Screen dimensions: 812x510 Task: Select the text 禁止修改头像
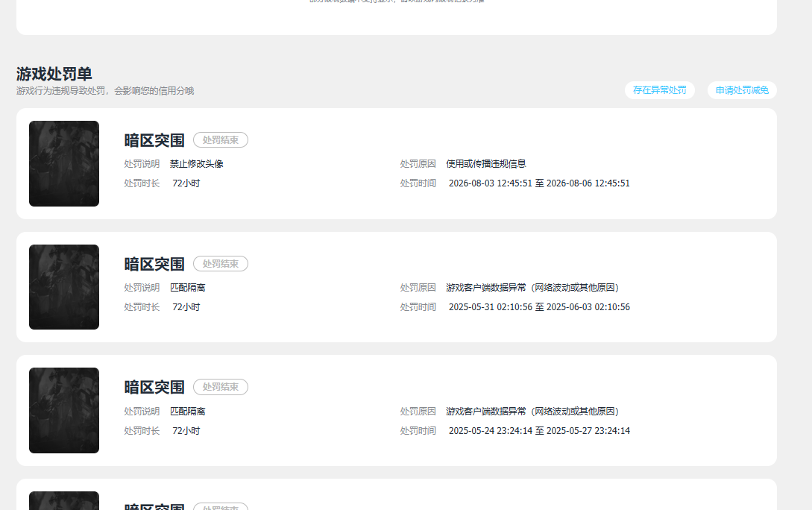click(x=197, y=163)
